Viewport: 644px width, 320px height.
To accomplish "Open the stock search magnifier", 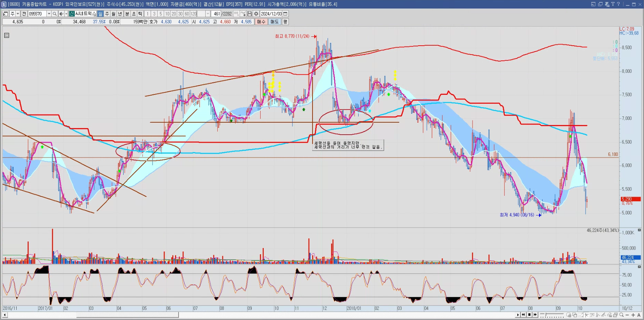I will 55,14.
